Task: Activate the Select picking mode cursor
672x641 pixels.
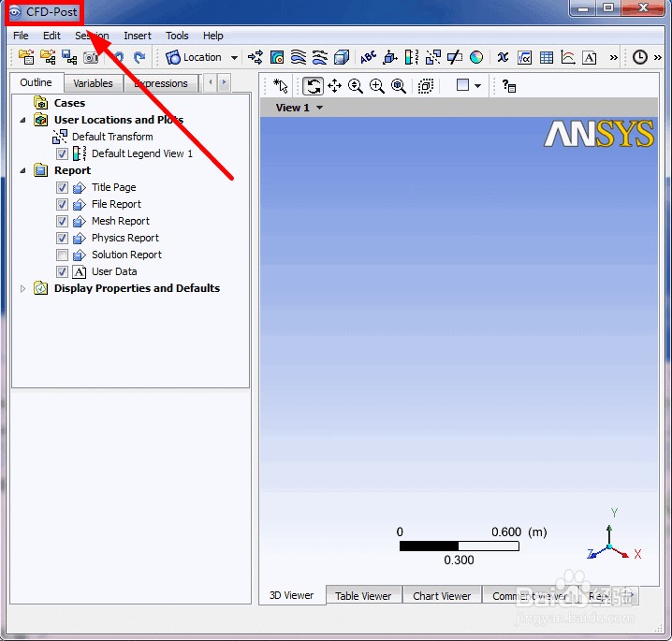Action: coord(281,86)
